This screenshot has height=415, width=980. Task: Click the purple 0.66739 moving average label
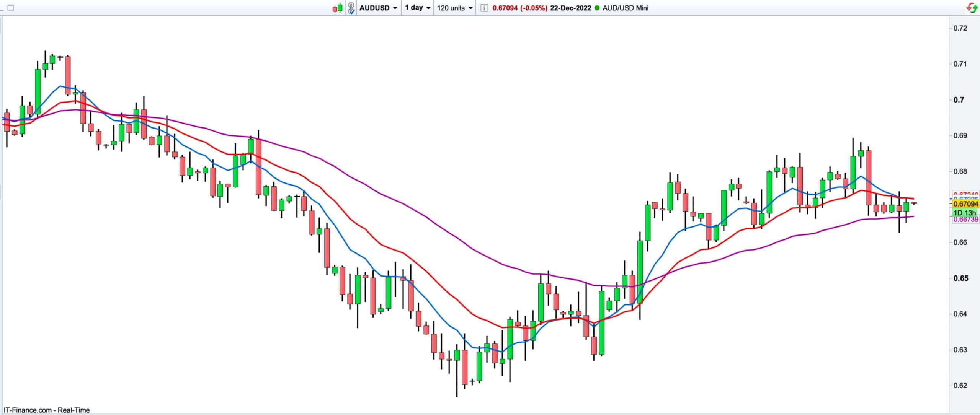[965, 220]
